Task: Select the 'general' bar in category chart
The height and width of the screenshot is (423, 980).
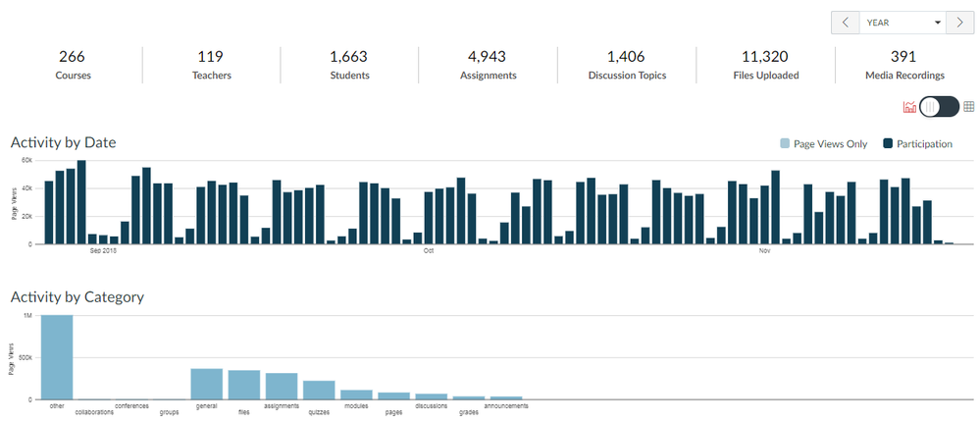Action: tap(206, 384)
